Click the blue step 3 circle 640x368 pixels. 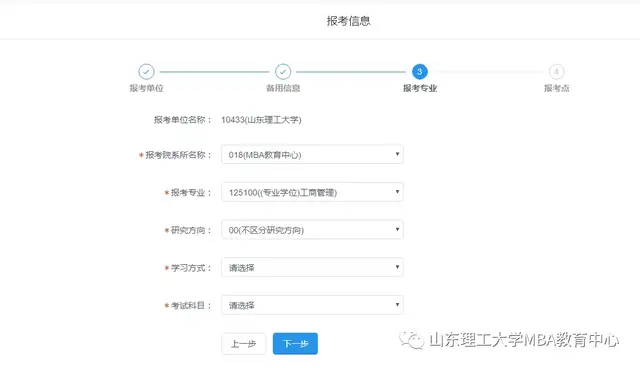[x=420, y=72]
